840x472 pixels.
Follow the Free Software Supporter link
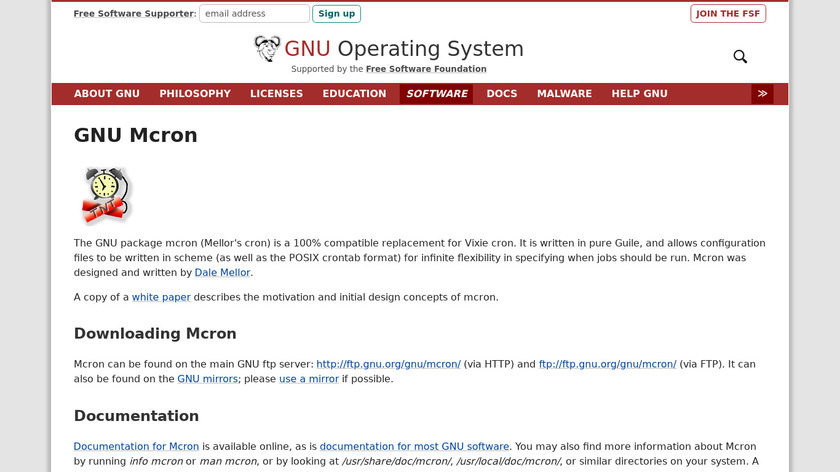click(134, 14)
